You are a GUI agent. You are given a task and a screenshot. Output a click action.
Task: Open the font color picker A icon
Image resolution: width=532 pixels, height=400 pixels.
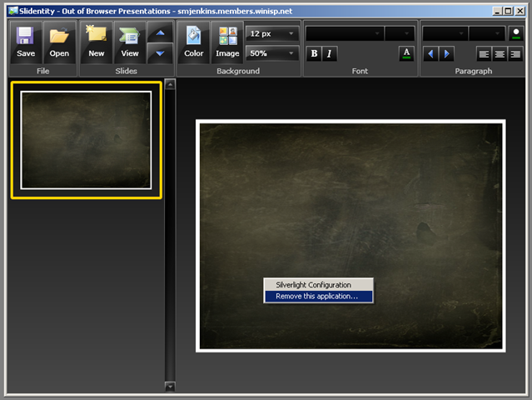click(406, 53)
